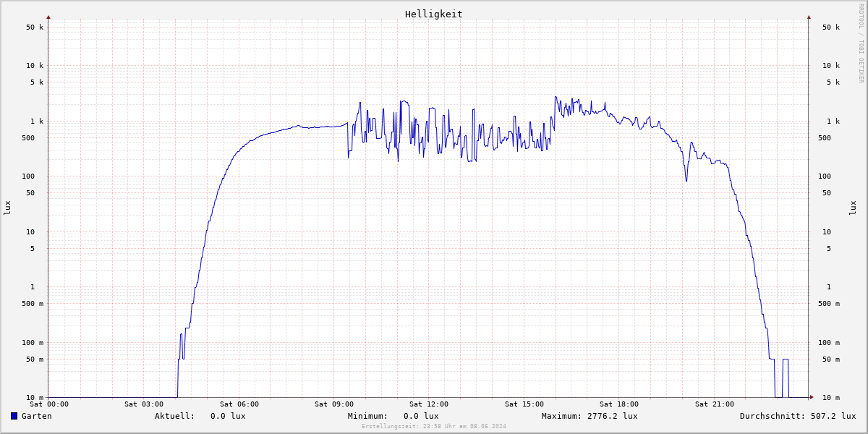Image resolution: width=868 pixels, height=434 pixels.
Task: Select the Maximum: 2776.2 lux value
Action: (590, 416)
